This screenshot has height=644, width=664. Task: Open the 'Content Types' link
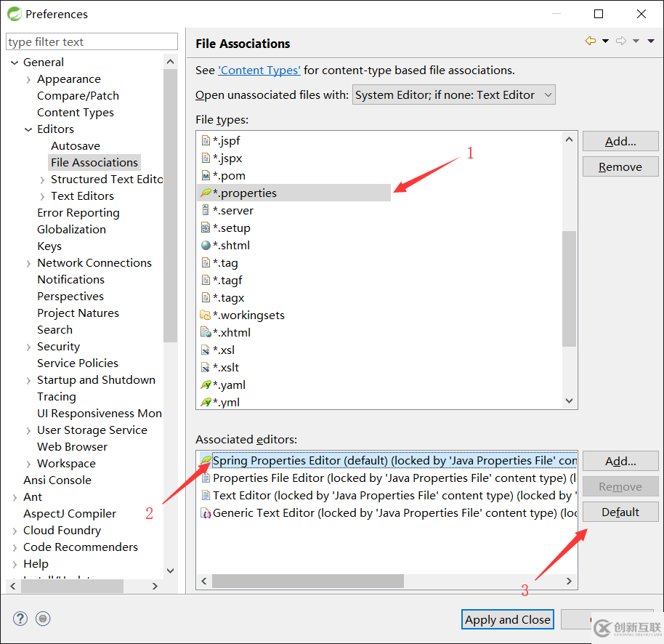point(259,70)
